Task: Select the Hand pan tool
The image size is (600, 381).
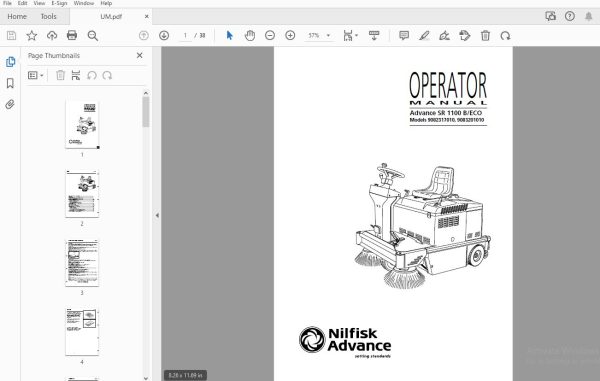Action: (250, 36)
